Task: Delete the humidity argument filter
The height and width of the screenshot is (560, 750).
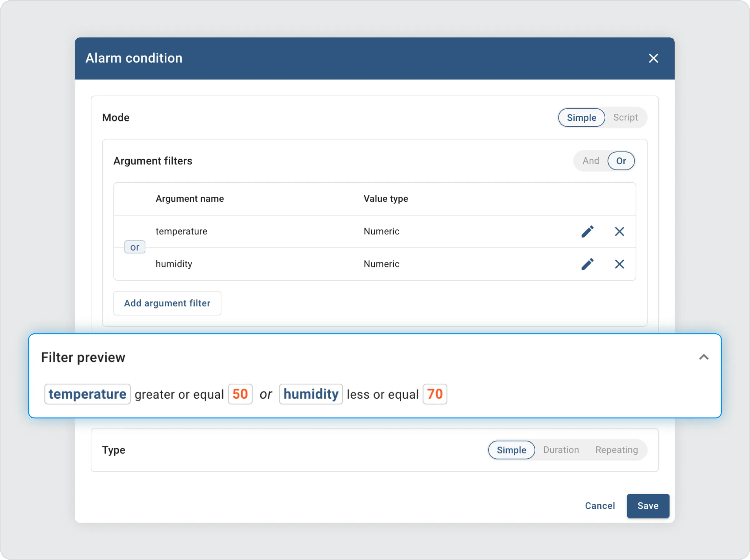Action: pos(619,264)
